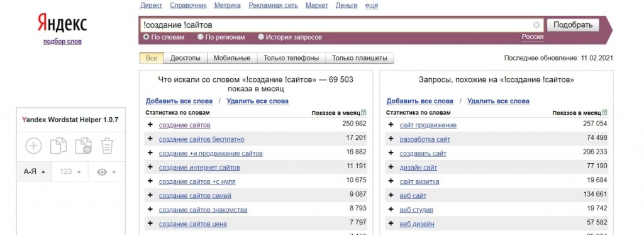Open the help question mark beside right Показов в месяц
This screenshot has height=235, width=644.
[604, 113]
